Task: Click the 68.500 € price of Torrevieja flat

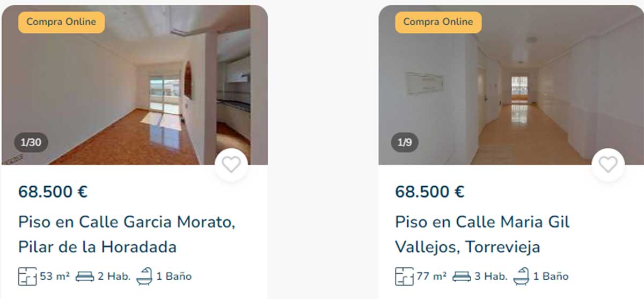Action: coord(430,192)
